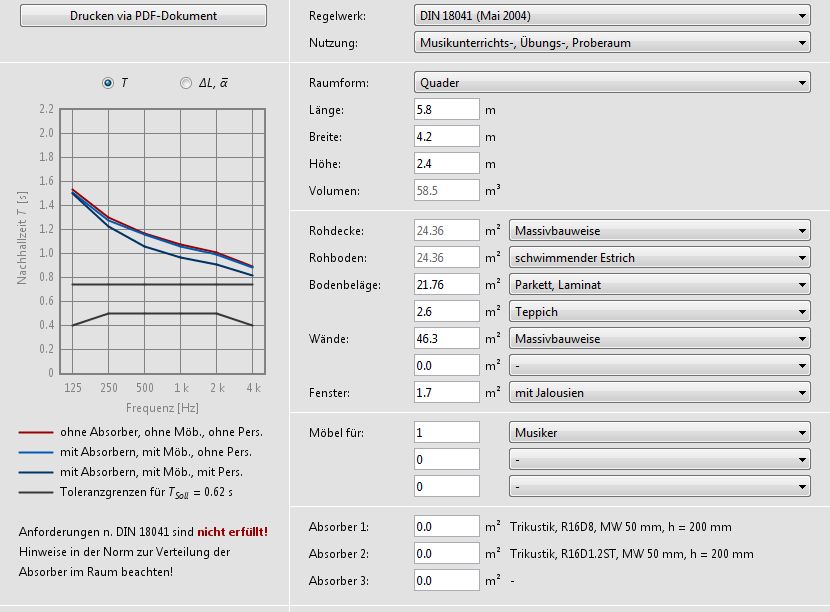Image resolution: width=830 pixels, height=612 pixels.
Task: Open the Rohboden schwimmender Estrich dropdown
Action: 660,258
